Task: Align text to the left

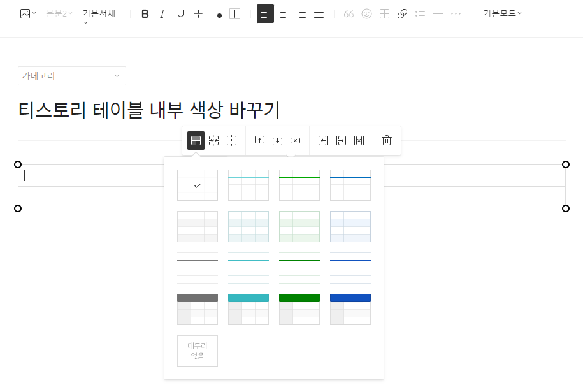Action: 265,14
